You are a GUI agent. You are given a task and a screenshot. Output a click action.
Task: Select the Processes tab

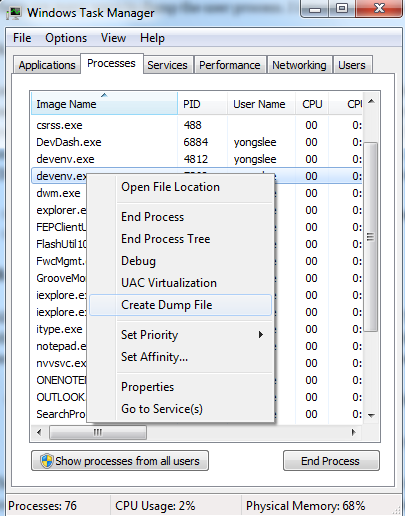click(111, 63)
